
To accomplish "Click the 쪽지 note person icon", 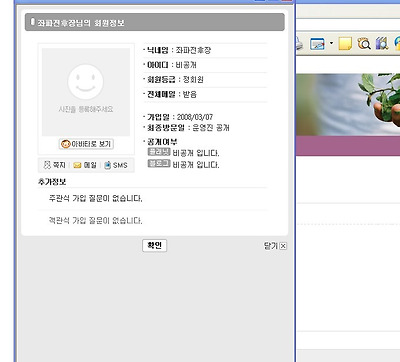I will click(x=47, y=165).
